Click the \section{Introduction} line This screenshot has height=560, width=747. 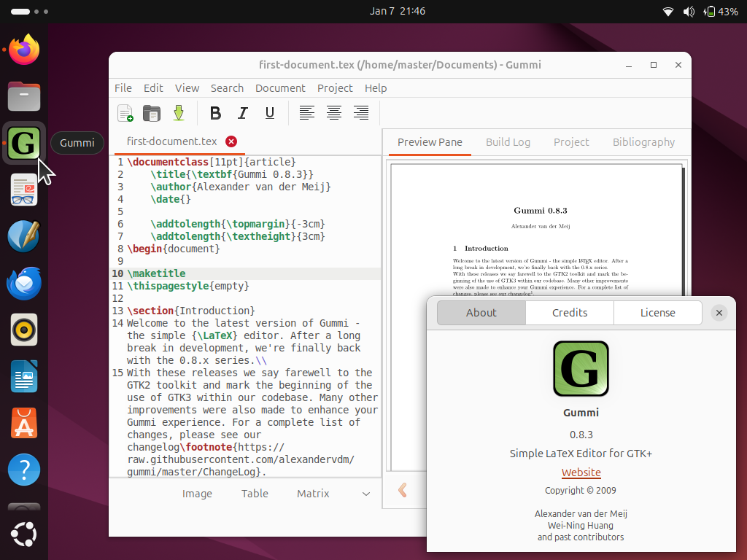(191, 311)
